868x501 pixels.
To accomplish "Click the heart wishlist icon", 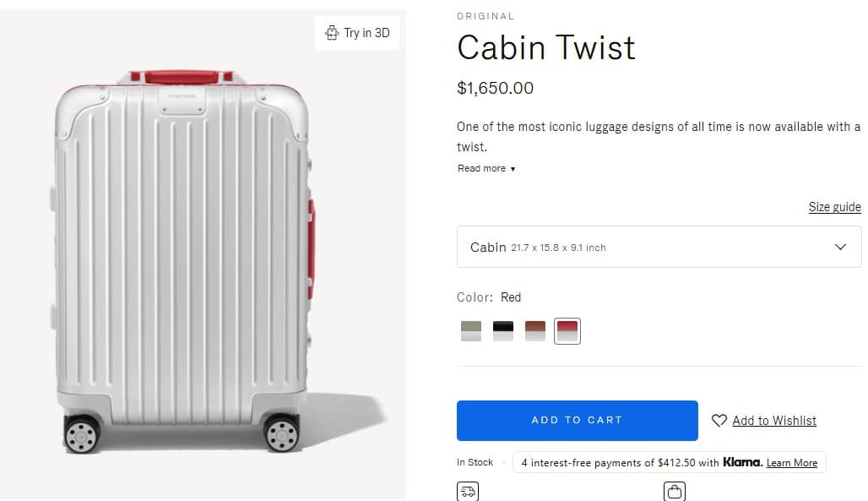I will (719, 420).
